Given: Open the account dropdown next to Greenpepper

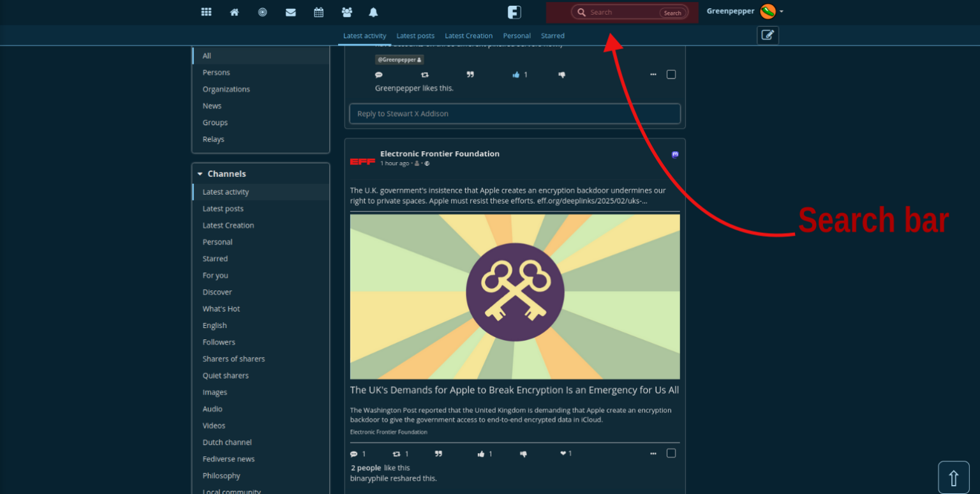Looking at the screenshot, I should (781, 11).
